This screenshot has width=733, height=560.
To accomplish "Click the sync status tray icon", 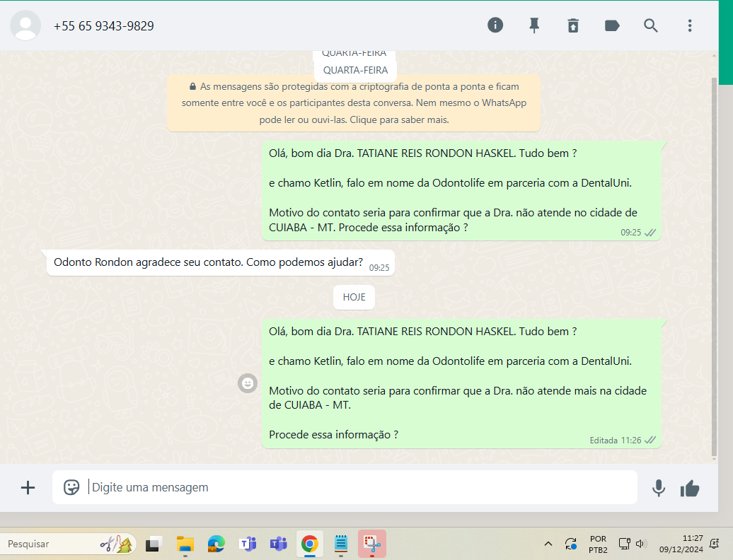I will click(571, 544).
